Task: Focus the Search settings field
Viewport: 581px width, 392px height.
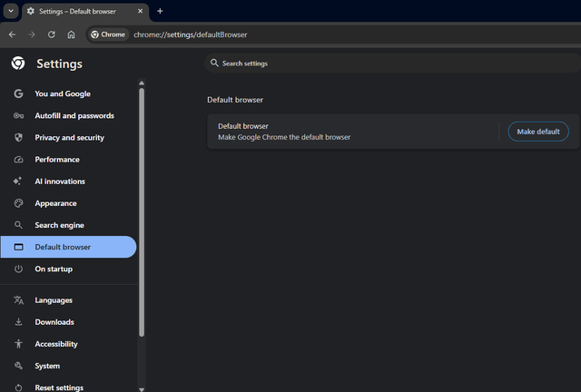Action: click(392, 64)
